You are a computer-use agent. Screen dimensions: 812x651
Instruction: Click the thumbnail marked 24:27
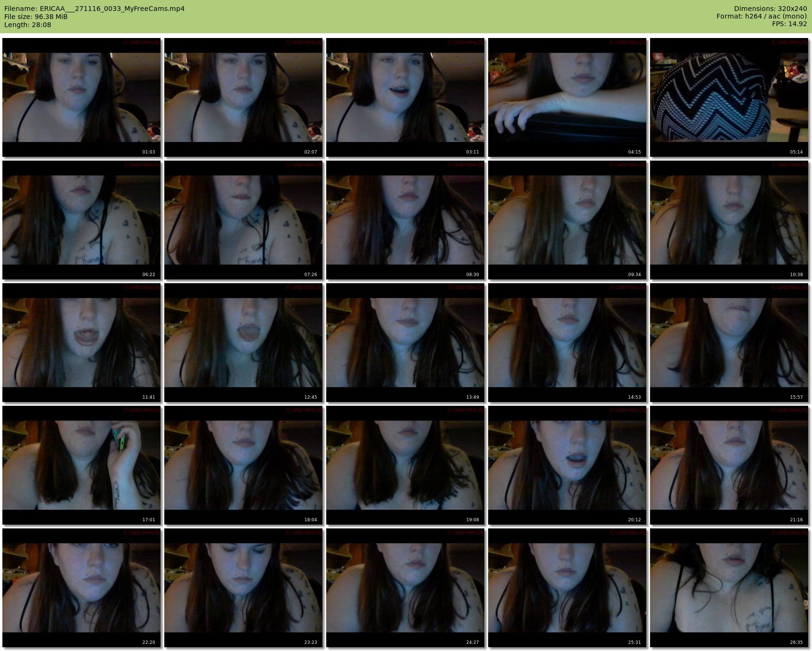click(x=405, y=588)
